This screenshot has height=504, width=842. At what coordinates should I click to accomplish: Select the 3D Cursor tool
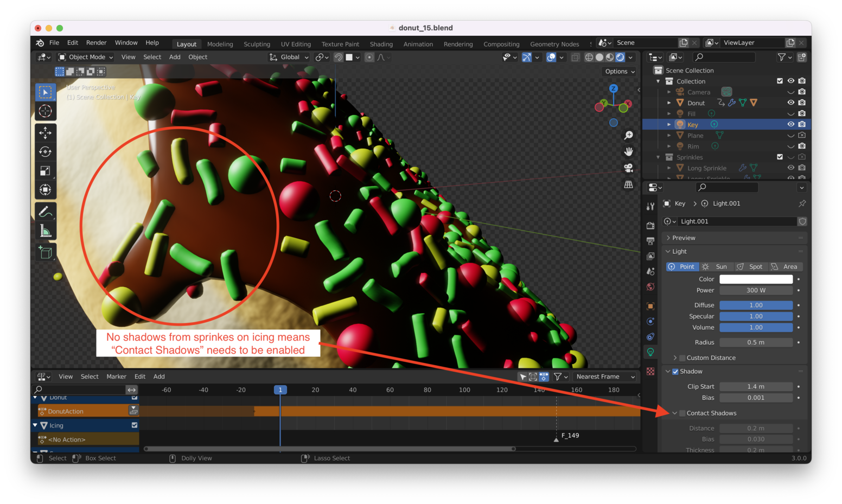click(46, 111)
